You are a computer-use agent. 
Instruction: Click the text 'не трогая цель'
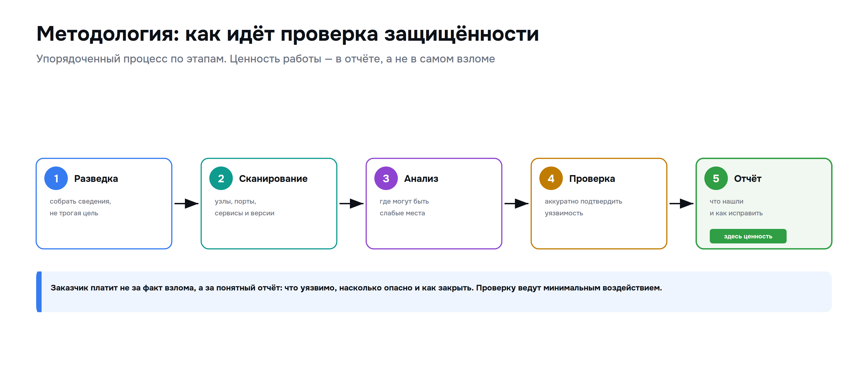[x=74, y=213]
